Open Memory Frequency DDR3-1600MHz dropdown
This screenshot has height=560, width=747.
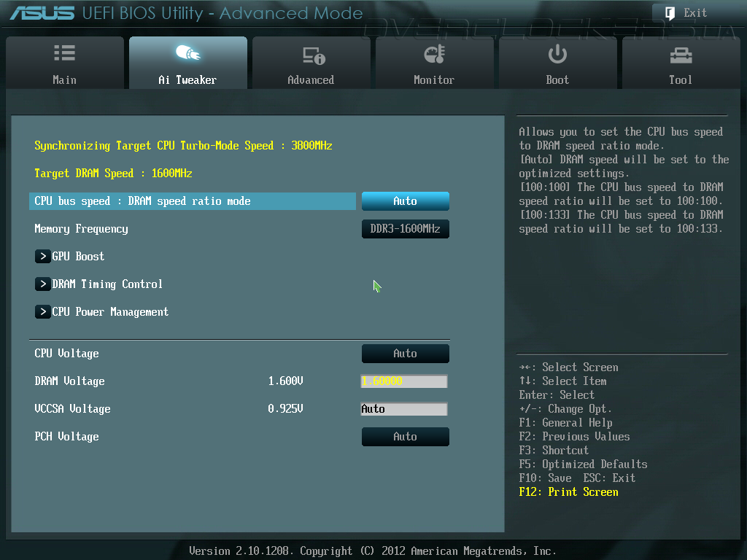pos(406,228)
